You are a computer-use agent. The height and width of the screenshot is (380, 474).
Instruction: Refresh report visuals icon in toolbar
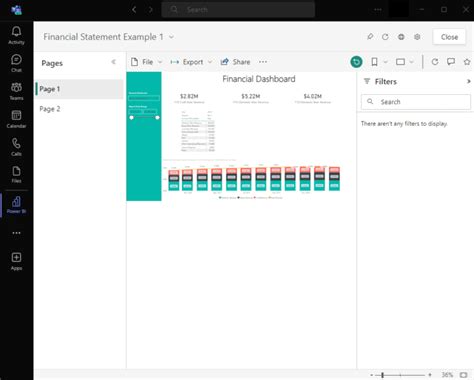tap(435, 62)
